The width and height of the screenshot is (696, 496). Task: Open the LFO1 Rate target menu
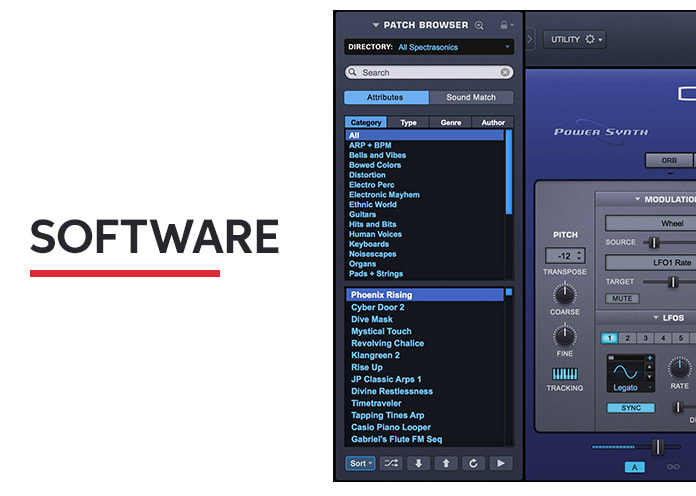tap(651, 262)
